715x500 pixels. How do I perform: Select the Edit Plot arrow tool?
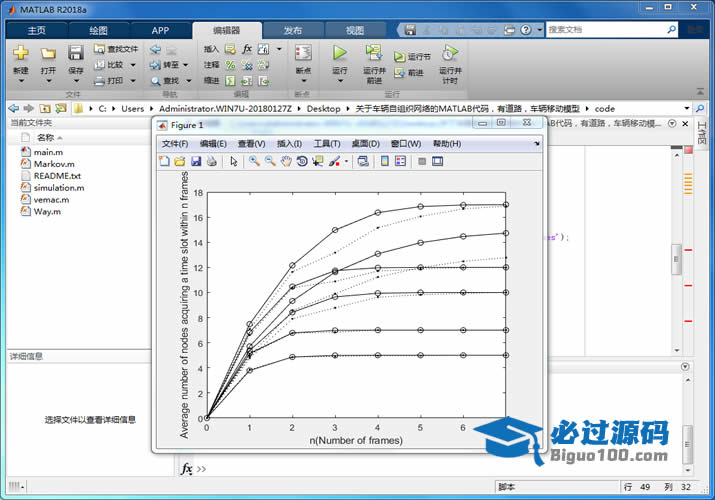(234, 161)
